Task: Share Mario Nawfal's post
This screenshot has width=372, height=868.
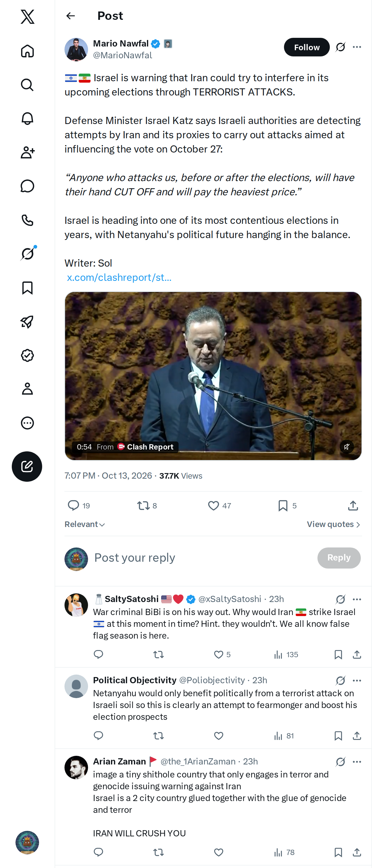Action: 353,505
